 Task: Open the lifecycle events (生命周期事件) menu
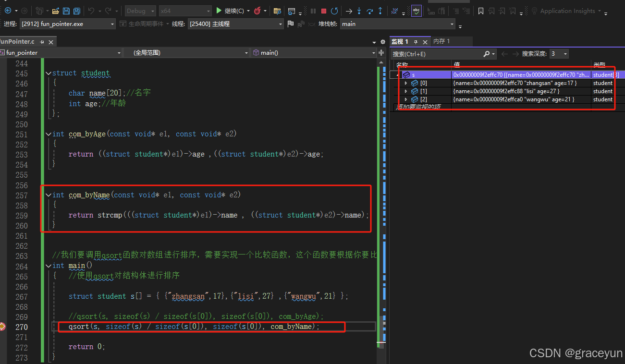[146, 24]
